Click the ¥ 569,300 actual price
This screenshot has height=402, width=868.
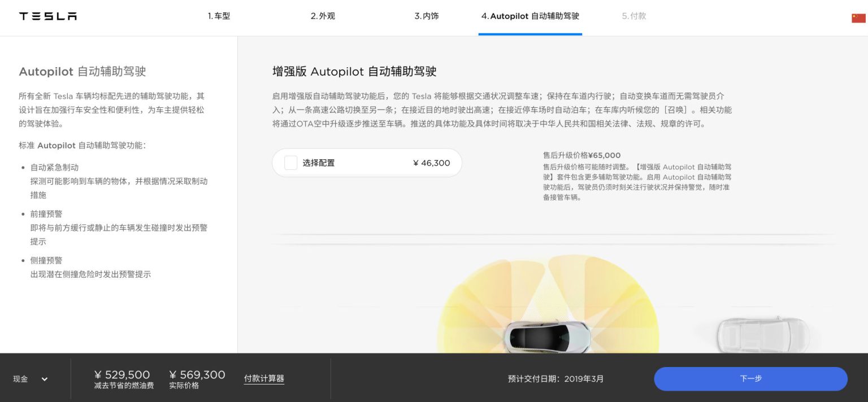point(197,375)
